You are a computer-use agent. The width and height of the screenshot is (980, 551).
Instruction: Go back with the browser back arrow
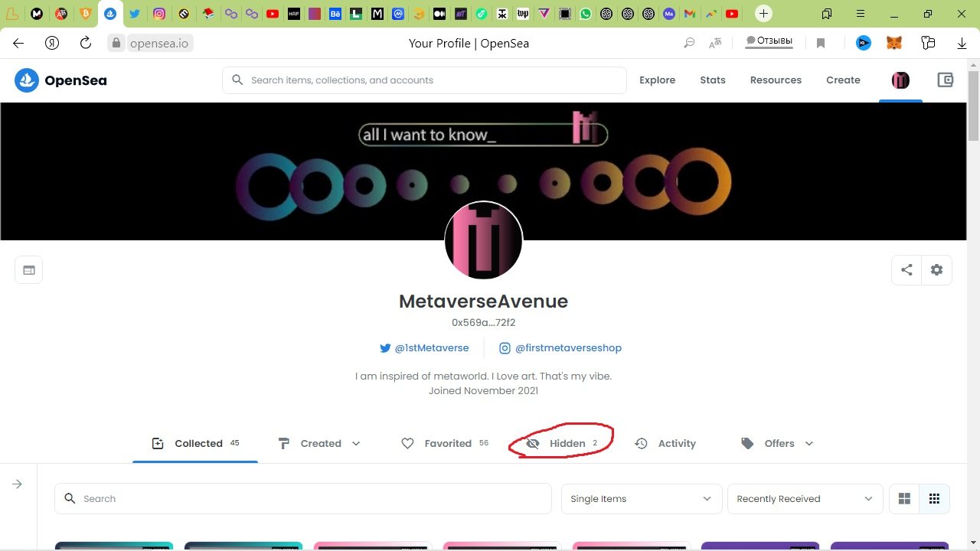click(18, 44)
